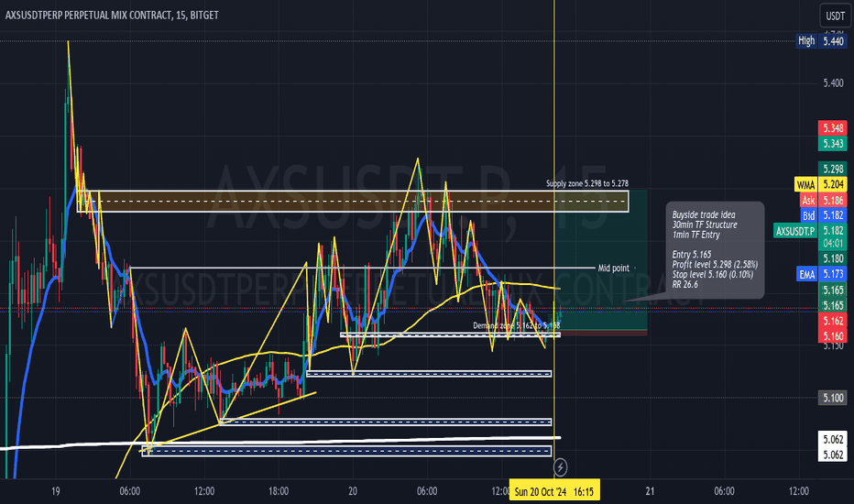Image resolution: width=854 pixels, height=504 pixels.
Task: Open the USDT currency selector
Action: 835,16
